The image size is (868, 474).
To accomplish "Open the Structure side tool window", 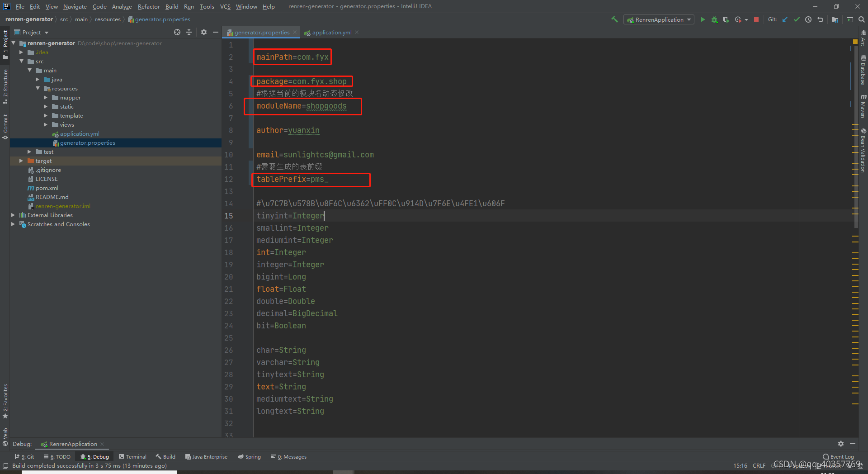I will (x=5, y=86).
